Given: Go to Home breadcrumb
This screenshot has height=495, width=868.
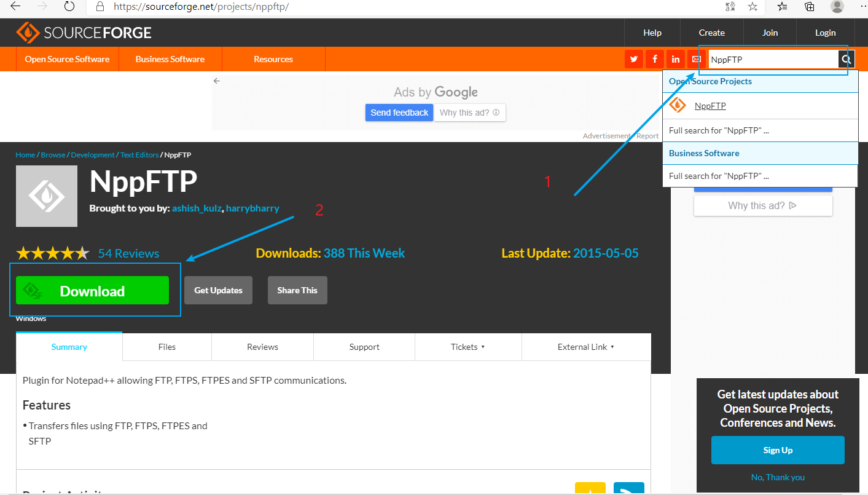Looking at the screenshot, I should (25, 155).
